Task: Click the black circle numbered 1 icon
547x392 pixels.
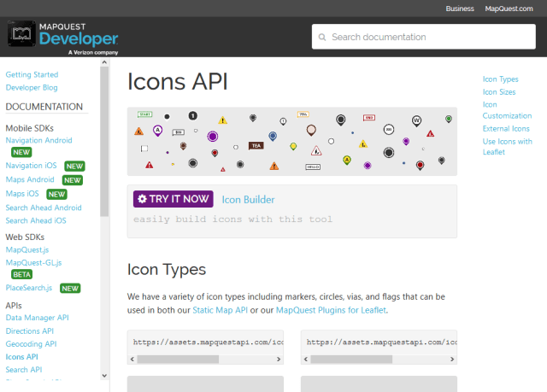Action: click(193, 115)
